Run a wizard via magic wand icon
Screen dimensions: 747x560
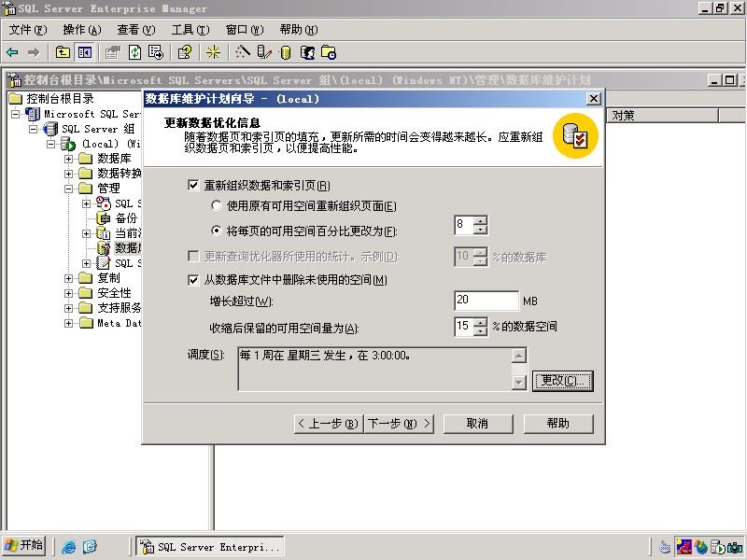[242, 52]
